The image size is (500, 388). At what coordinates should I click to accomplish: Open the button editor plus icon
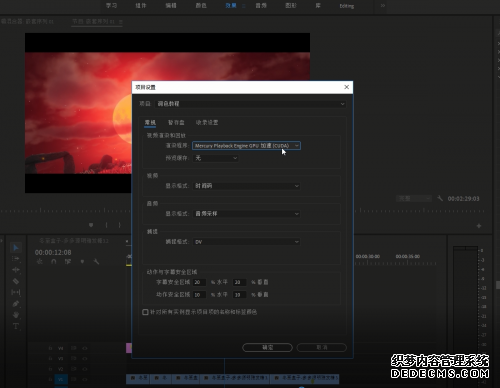tap(479, 226)
